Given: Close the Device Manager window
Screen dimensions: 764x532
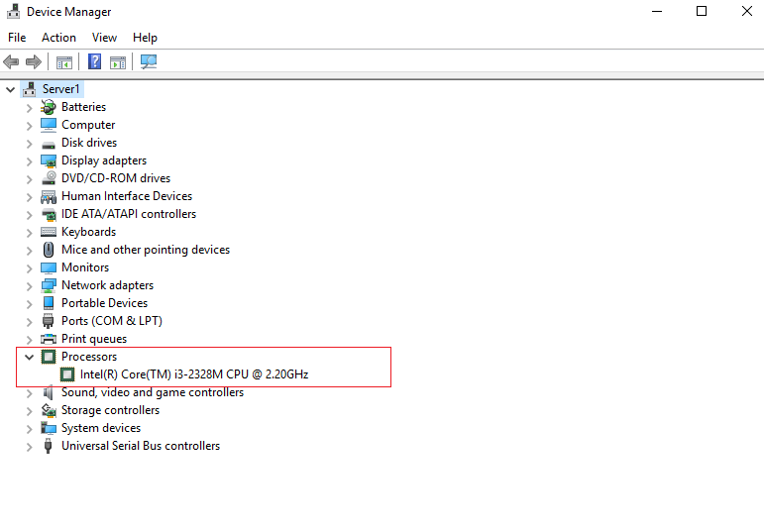Looking at the screenshot, I should pyautogui.click(x=746, y=11).
